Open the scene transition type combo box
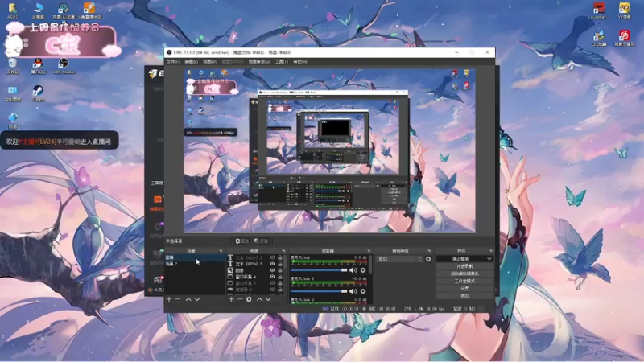The height and width of the screenshot is (362, 644). point(399,259)
